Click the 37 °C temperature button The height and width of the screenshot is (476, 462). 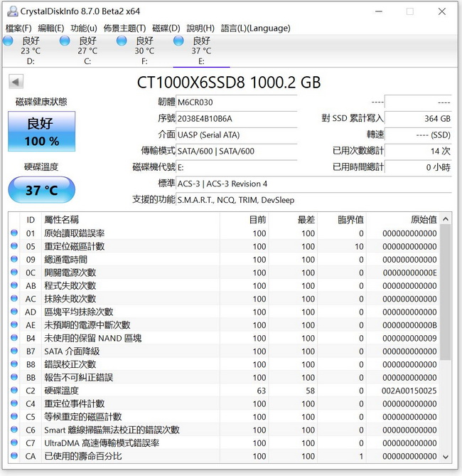click(41, 190)
